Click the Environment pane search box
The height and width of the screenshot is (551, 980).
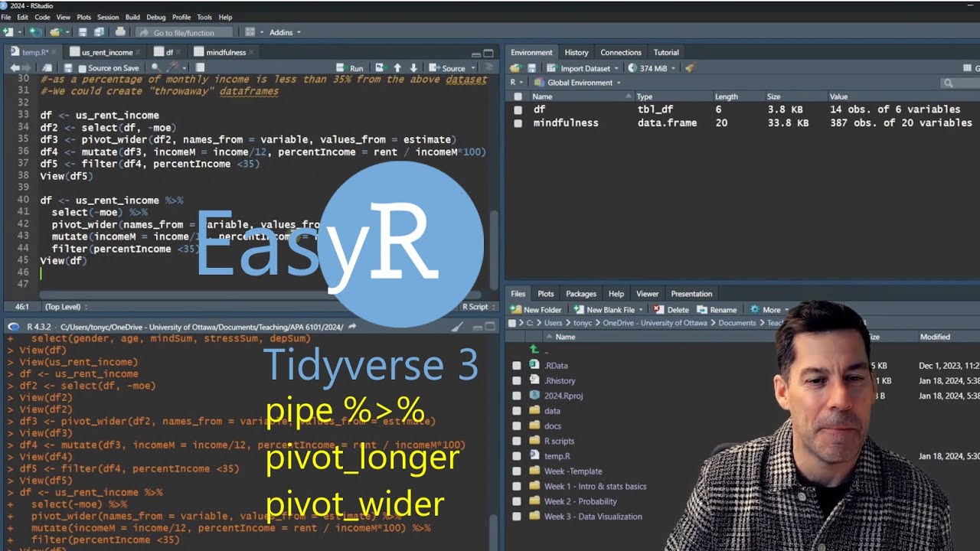click(x=961, y=83)
